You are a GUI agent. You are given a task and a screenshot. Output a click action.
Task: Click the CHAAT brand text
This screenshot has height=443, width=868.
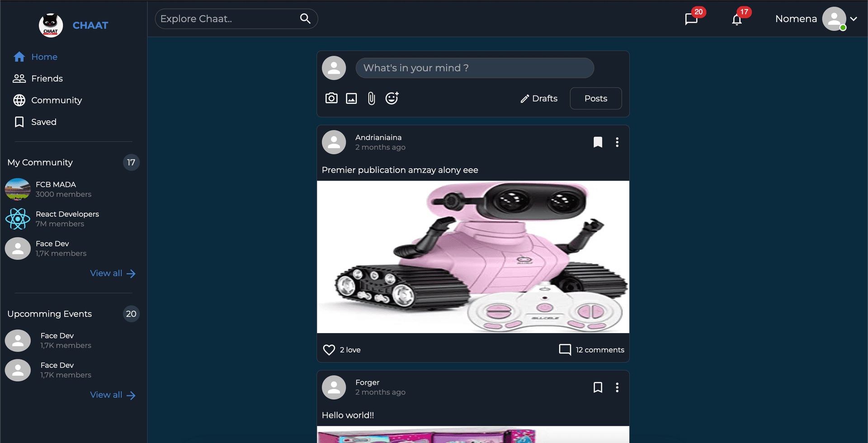(90, 25)
